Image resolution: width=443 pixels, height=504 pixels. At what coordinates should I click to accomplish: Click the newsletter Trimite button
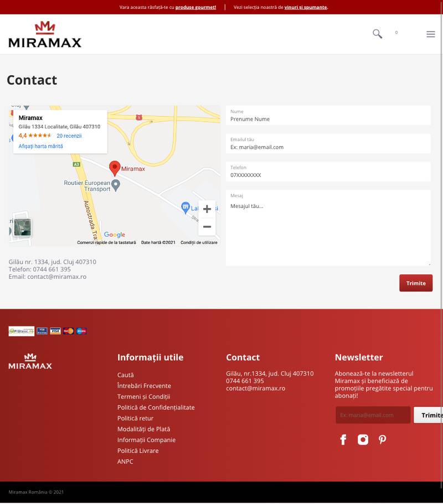coord(428,415)
